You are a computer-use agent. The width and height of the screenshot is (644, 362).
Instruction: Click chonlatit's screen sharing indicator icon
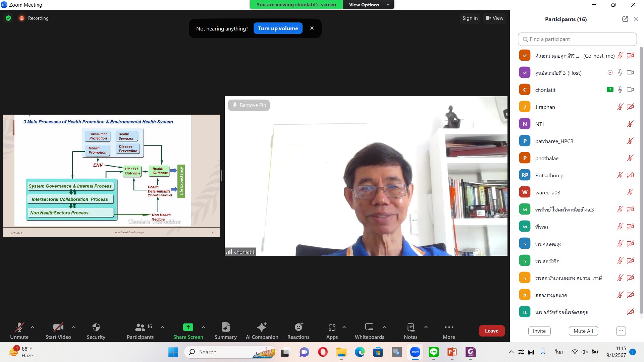610,90
